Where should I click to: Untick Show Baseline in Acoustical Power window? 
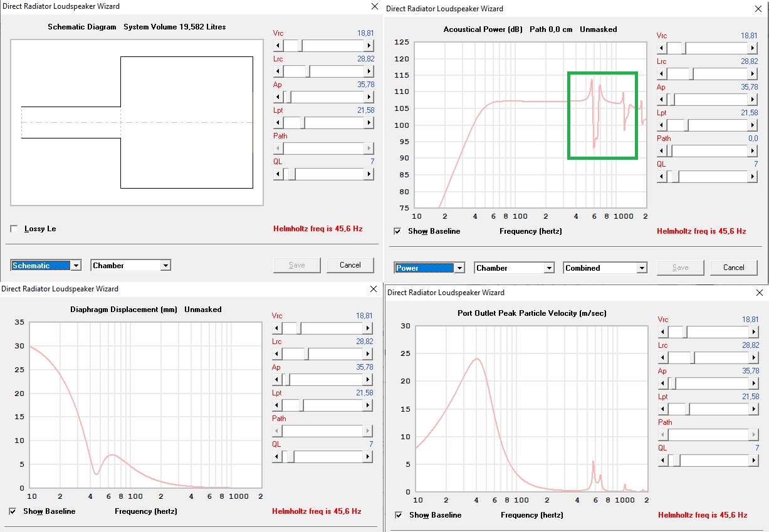pyautogui.click(x=397, y=231)
